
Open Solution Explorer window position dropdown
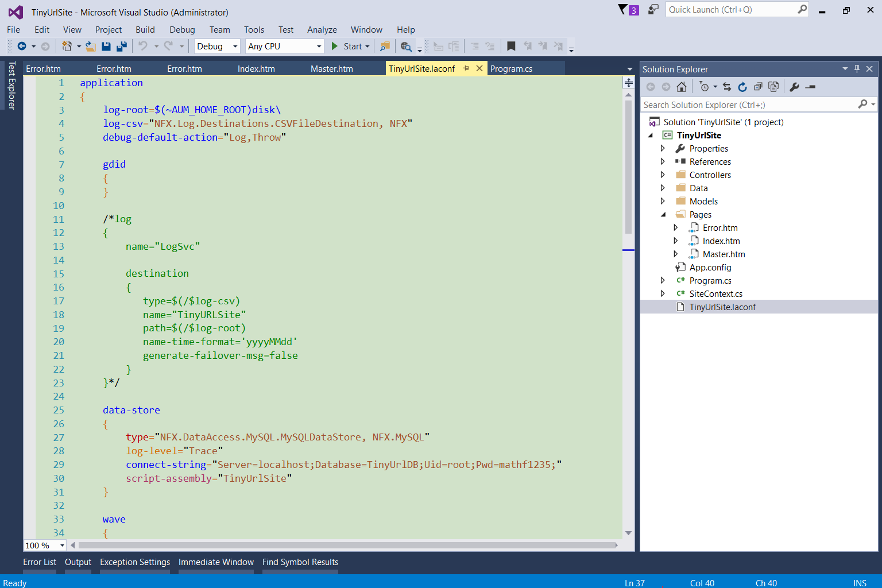coord(845,68)
